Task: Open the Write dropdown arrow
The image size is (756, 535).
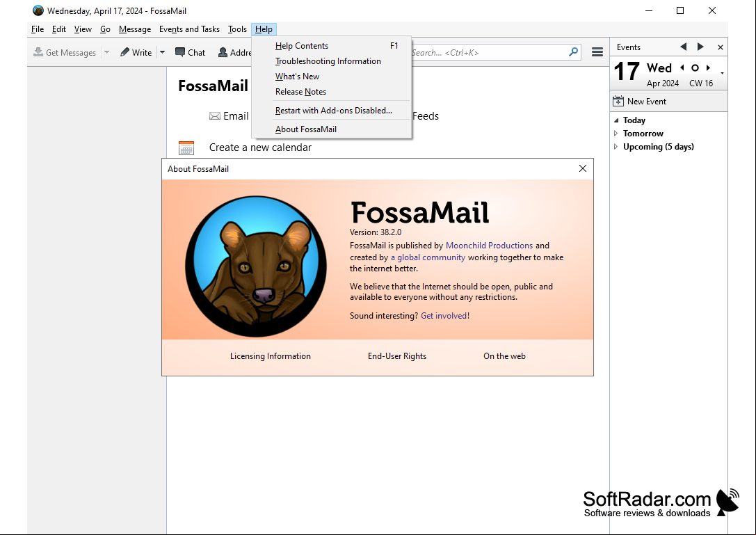Action: 163,52
